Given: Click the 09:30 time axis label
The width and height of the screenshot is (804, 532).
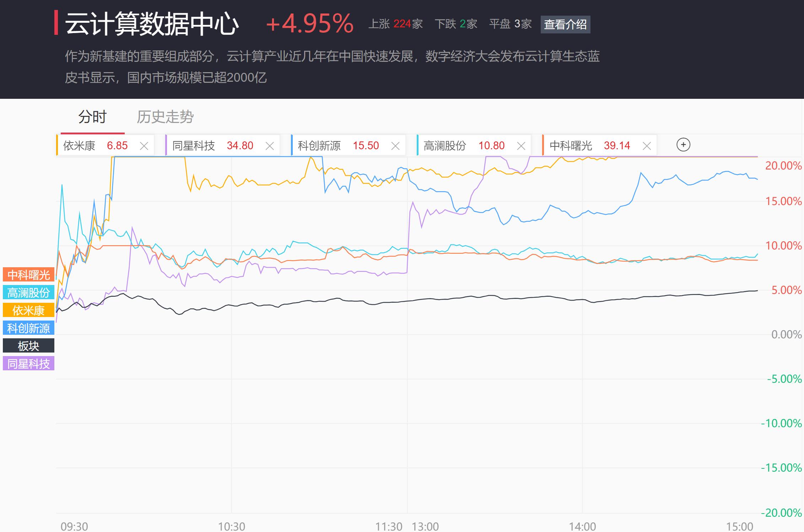Looking at the screenshot, I should click(74, 526).
